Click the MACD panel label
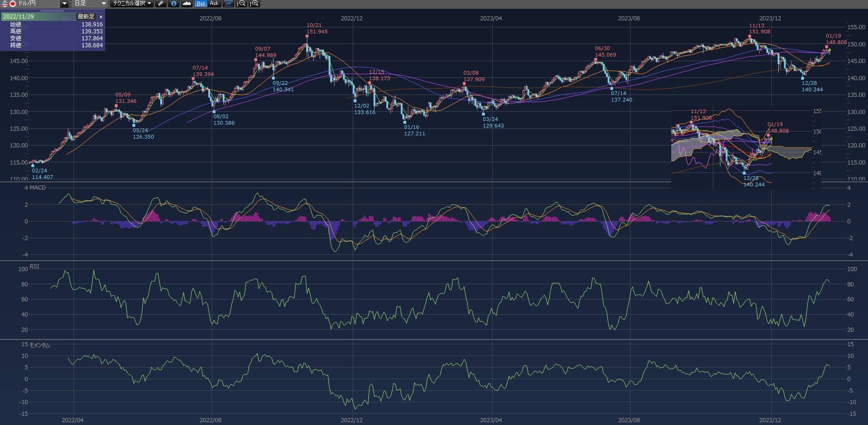Image resolution: width=868 pixels, height=425 pixels. (x=37, y=188)
